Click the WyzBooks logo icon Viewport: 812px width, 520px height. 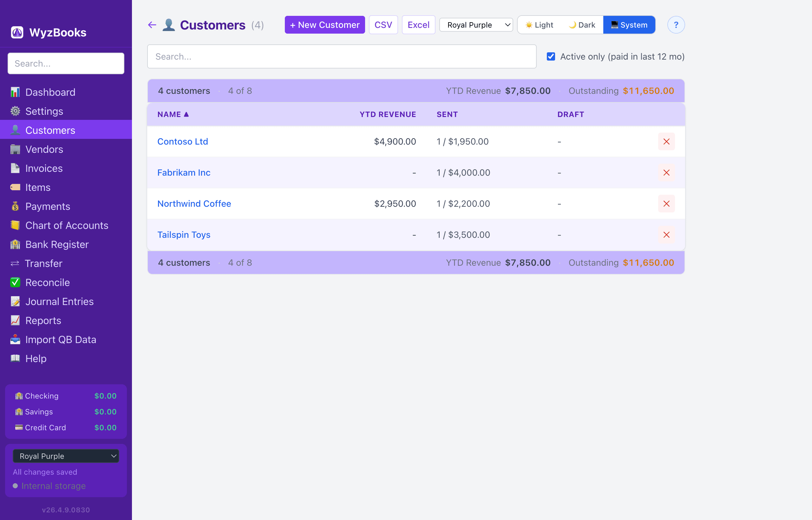[17, 32]
